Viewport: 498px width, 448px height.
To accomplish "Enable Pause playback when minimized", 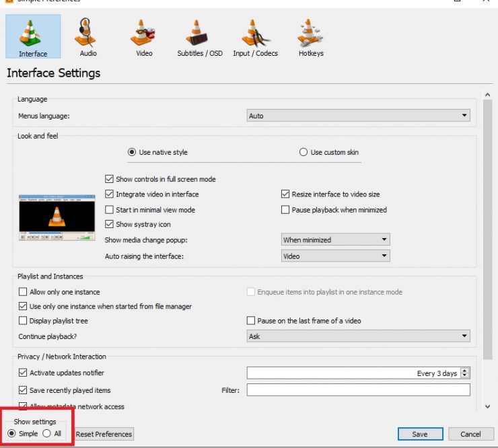I will (x=334, y=210).
